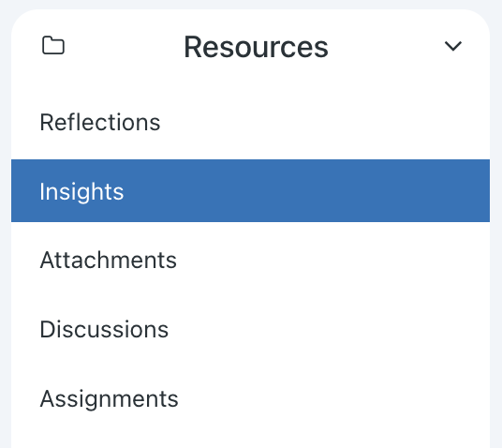Show the Attachments list
The image size is (502, 448).
tap(250, 260)
